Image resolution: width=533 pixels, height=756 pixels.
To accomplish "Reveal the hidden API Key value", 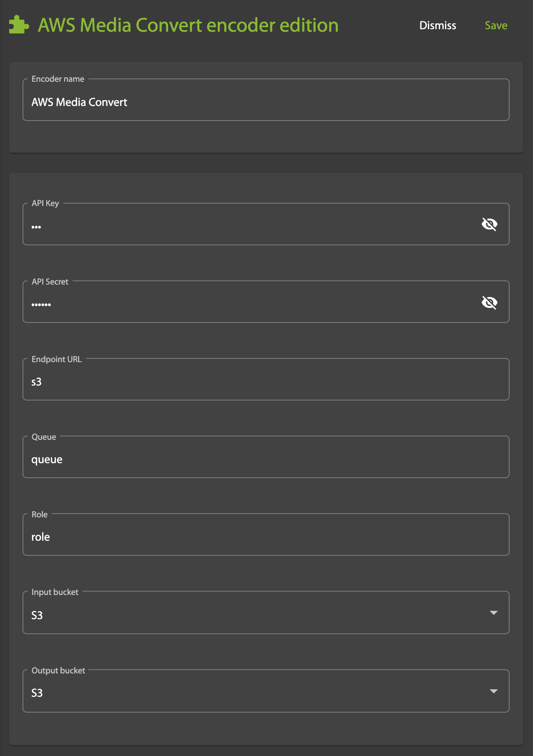I will click(x=489, y=224).
